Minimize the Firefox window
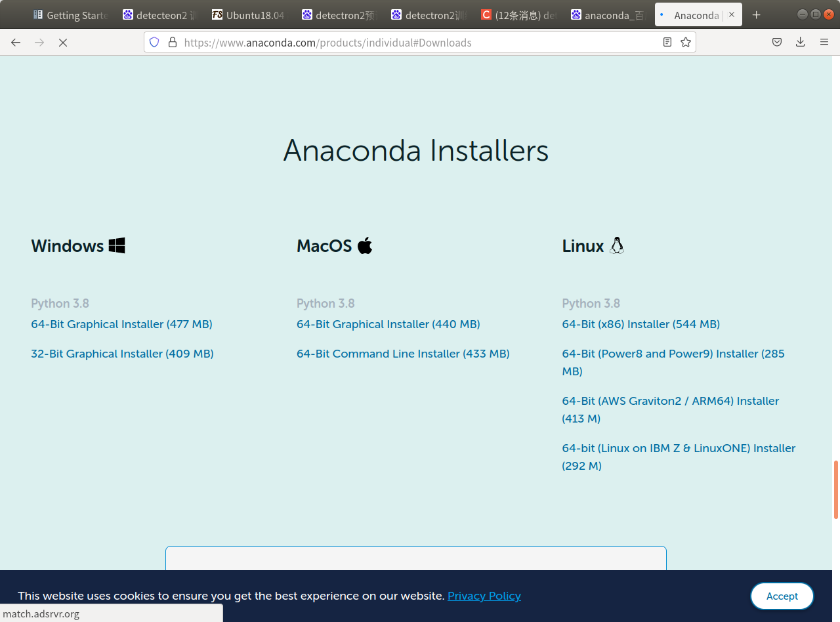The width and height of the screenshot is (840, 622). click(x=803, y=14)
